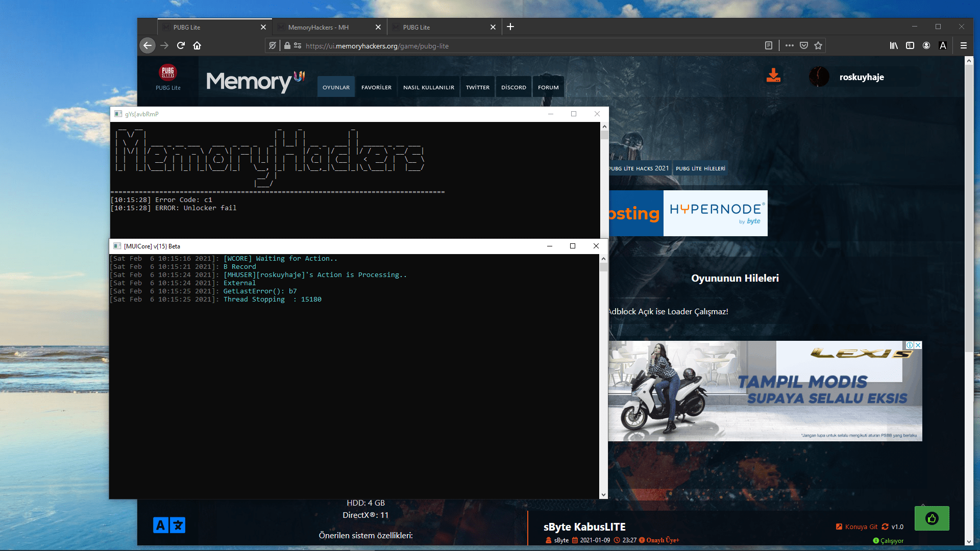Open the FORUM menu item
This screenshot has width=980, height=551.
coord(548,87)
